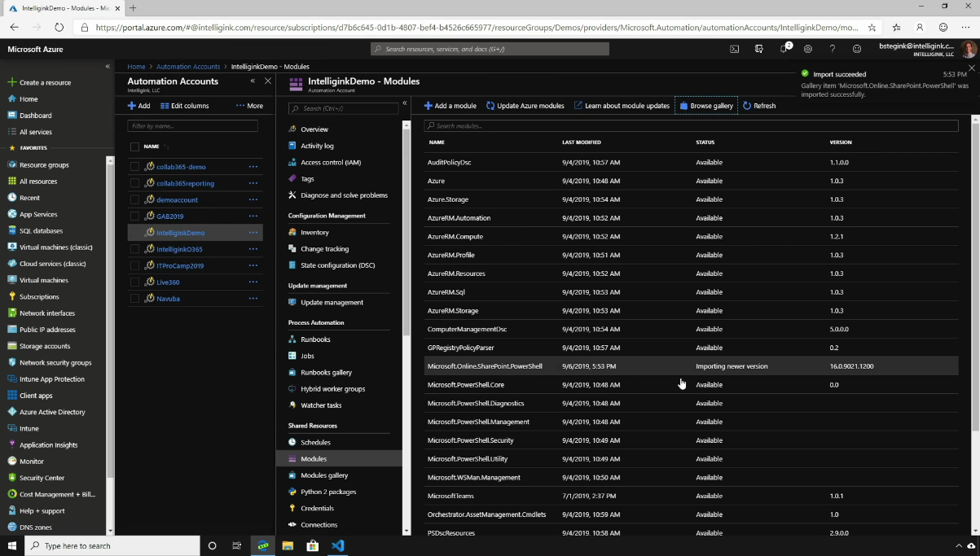The width and height of the screenshot is (980, 556).
Task: Collapse the Azure left sidebar
Action: (108, 67)
